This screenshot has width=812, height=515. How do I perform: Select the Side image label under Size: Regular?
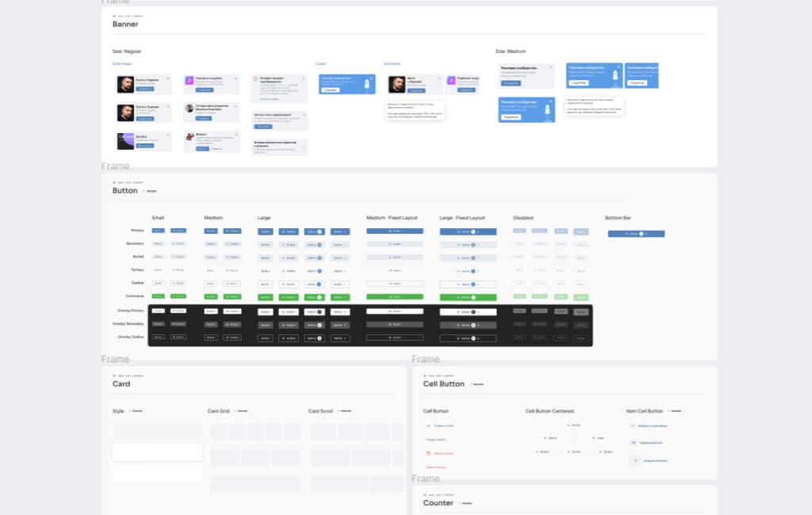click(122, 63)
